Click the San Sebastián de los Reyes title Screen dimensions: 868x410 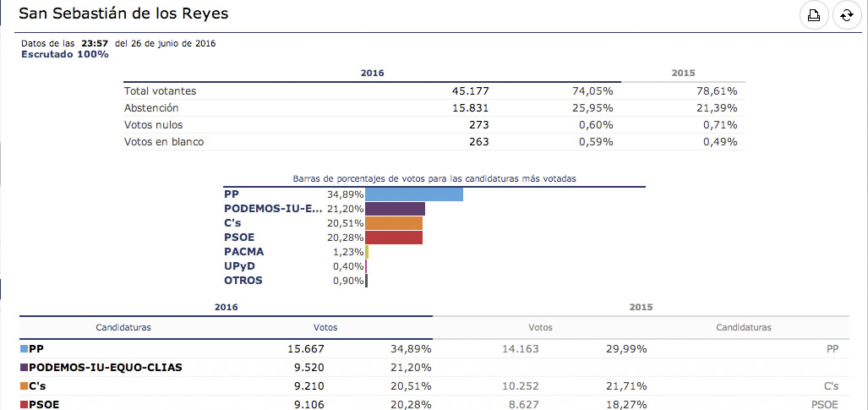(x=123, y=14)
